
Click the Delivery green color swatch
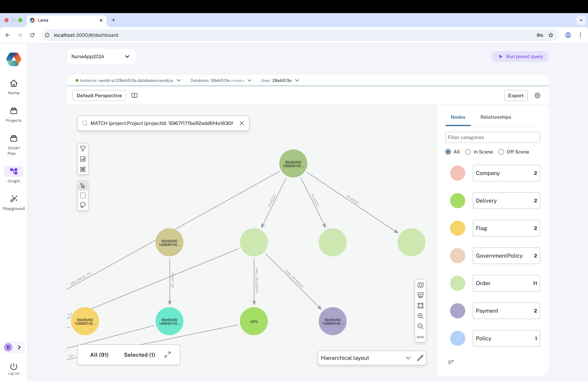pos(457,200)
